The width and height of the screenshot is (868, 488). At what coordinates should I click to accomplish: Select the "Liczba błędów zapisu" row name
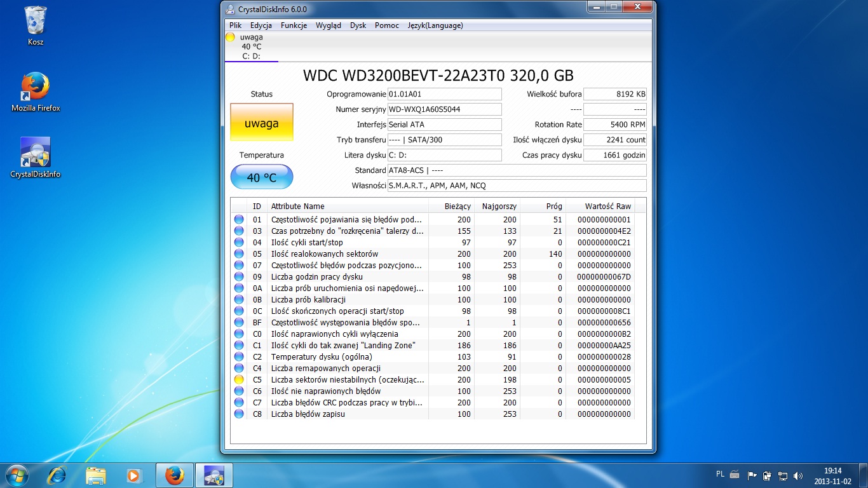308,414
